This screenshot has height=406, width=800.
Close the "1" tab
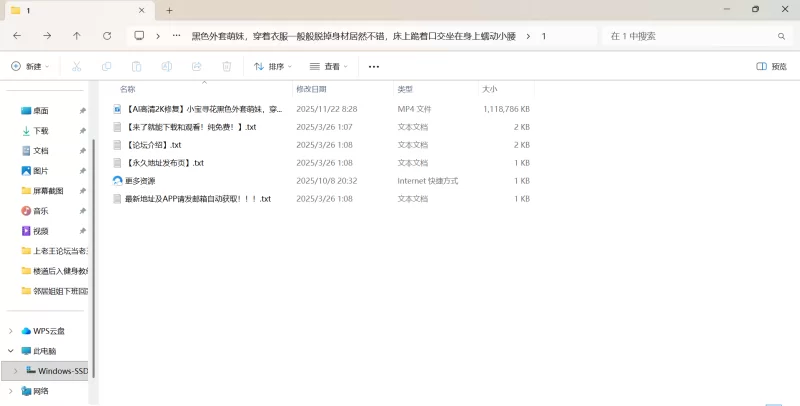142,10
